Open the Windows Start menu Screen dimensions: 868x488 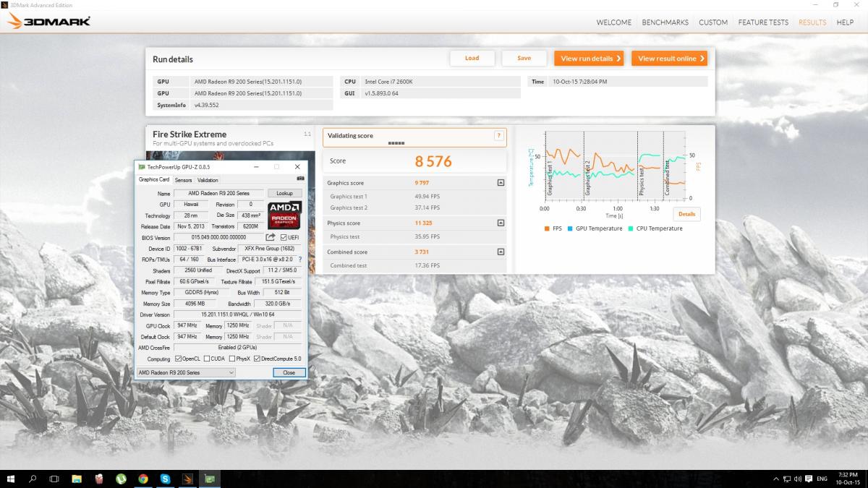click(12, 479)
